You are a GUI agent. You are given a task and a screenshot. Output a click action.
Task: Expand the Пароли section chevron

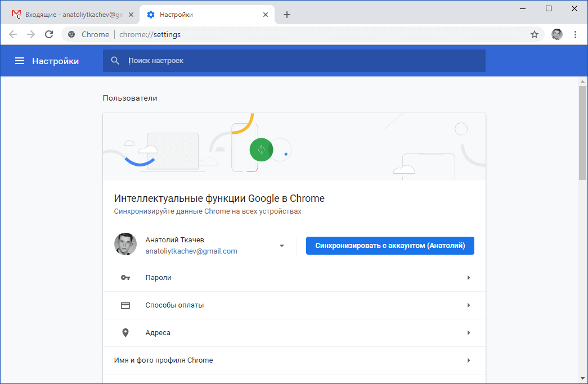(x=469, y=277)
